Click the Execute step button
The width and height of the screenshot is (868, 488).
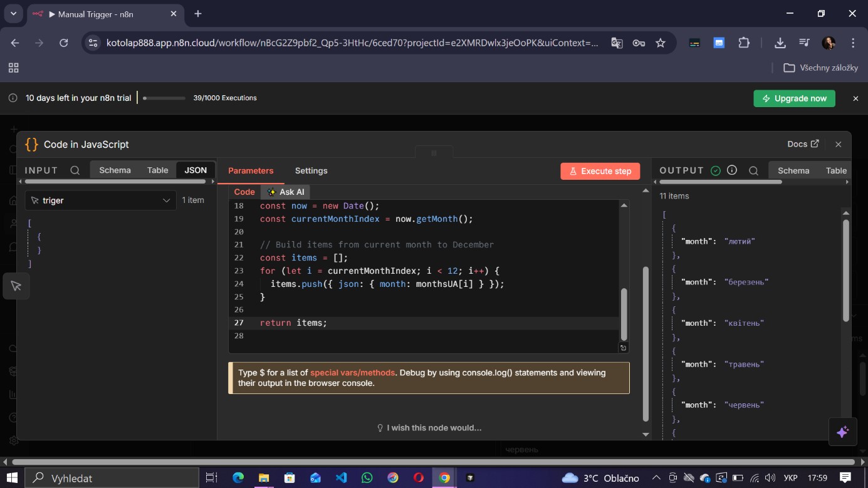coord(600,171)
